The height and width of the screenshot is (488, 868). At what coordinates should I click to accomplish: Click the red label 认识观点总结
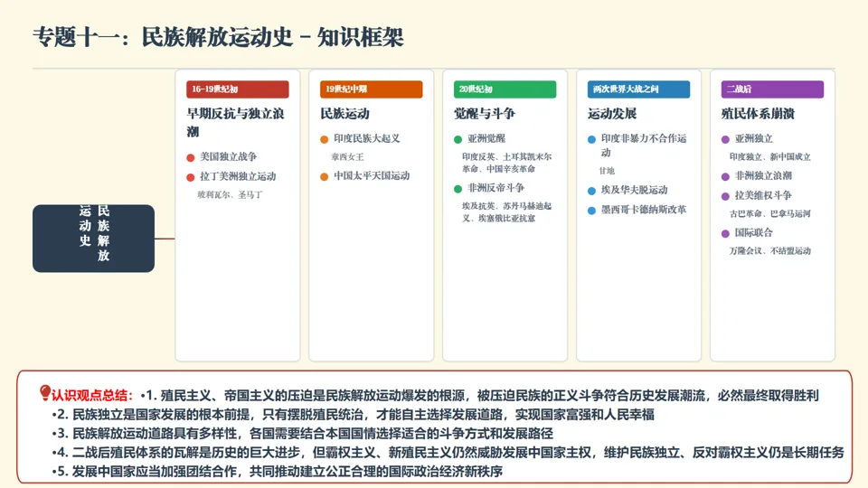pyautogui.click(x=92, y=396)
